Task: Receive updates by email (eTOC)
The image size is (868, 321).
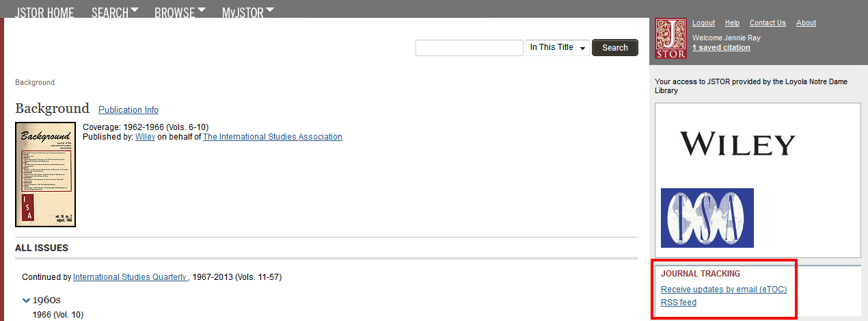Action: pos(724,290)
